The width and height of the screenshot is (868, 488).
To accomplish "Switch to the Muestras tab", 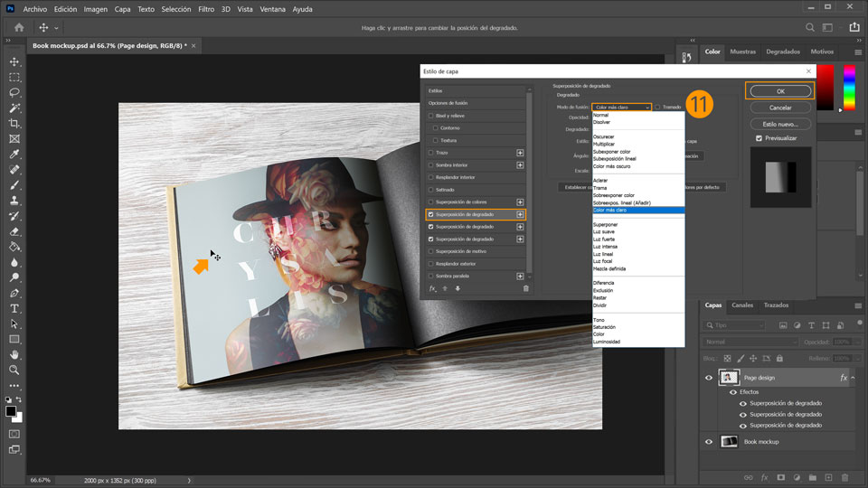I will [x=742, y=52].
